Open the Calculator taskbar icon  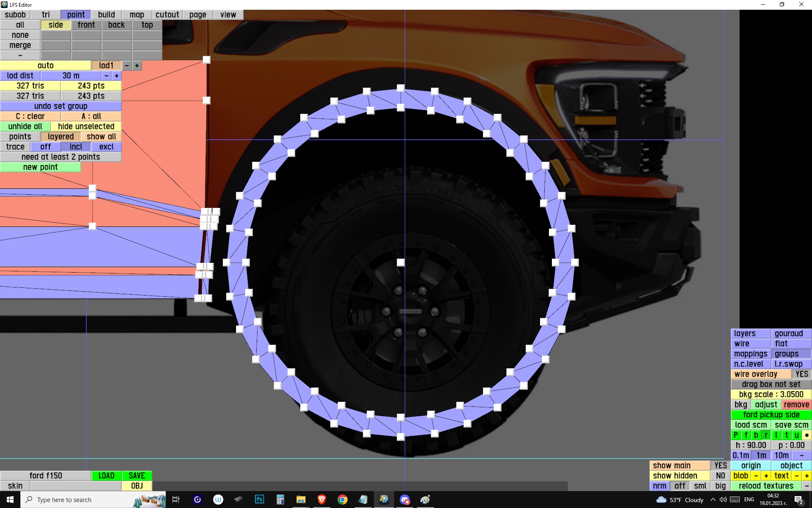pyautogui.click(x=280, y=500)
